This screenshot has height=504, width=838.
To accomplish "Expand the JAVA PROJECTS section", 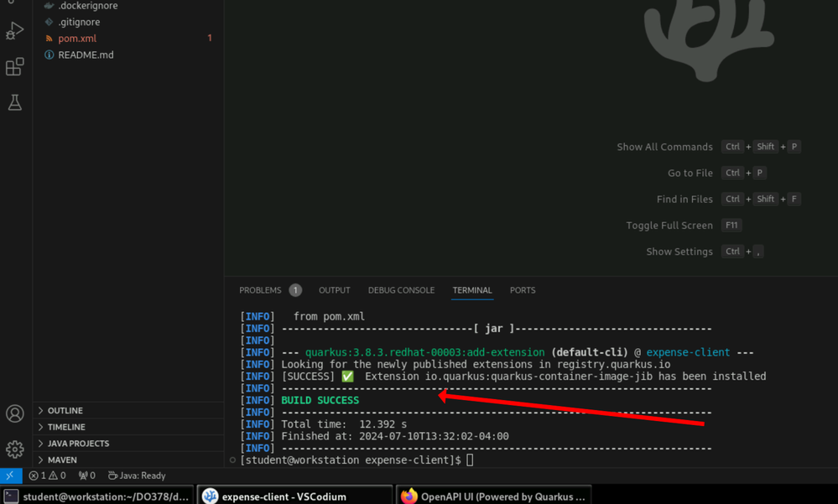I will coord(78,444).
